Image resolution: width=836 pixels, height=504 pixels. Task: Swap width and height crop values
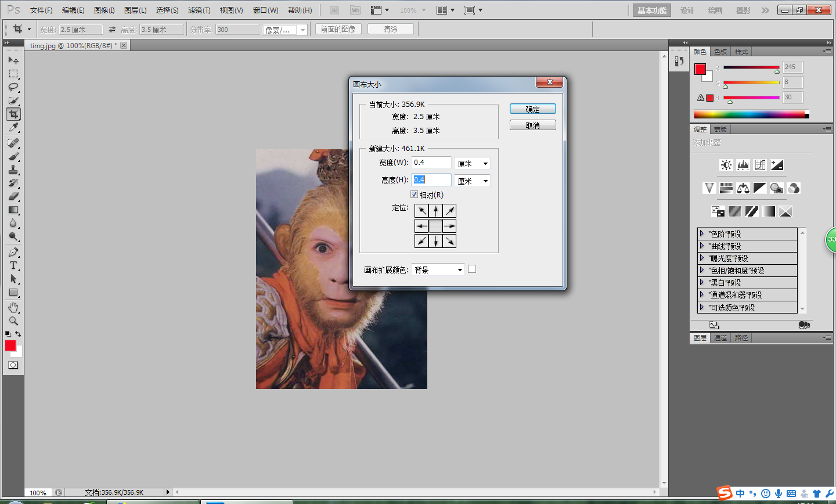(x=112, y=29)
